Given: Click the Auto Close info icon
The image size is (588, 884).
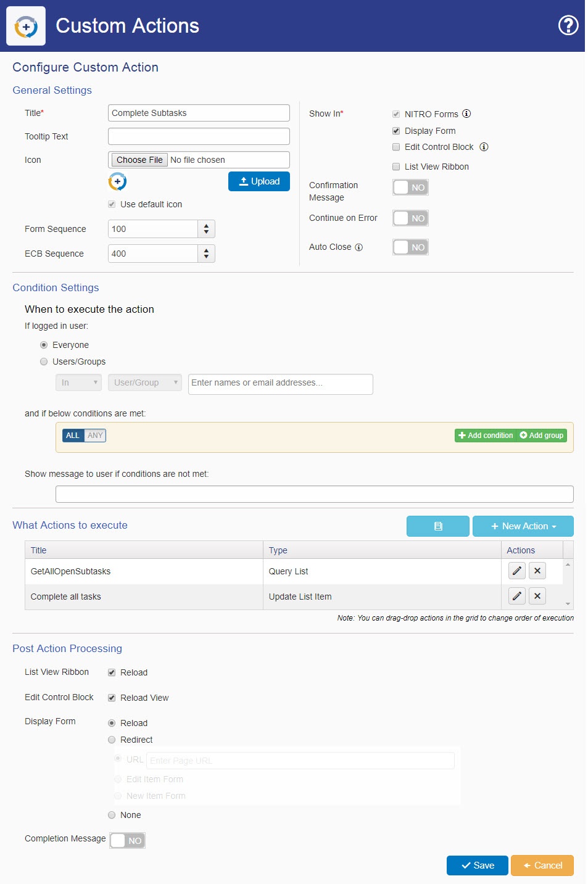Looking at the screenshot, I should [359, 247].
